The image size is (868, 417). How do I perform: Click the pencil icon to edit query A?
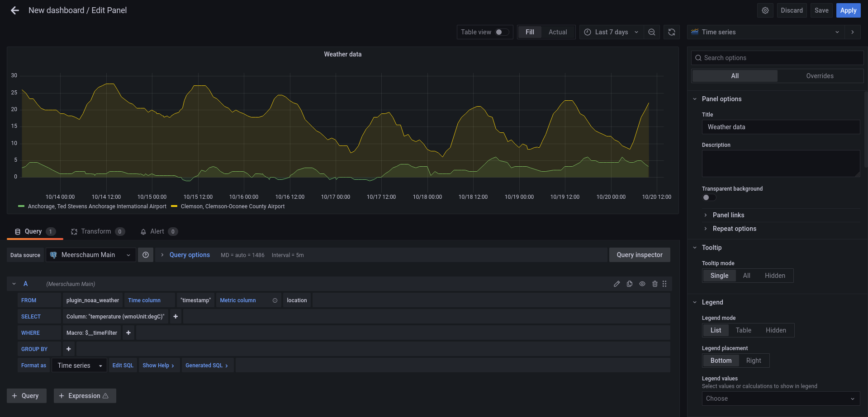click(x=617, y=284)
